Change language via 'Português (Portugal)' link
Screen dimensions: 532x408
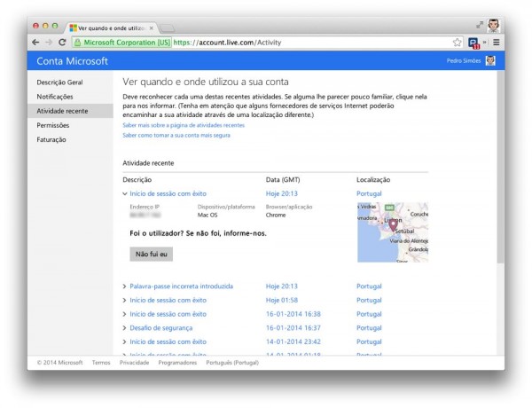[x=232, y=363]
